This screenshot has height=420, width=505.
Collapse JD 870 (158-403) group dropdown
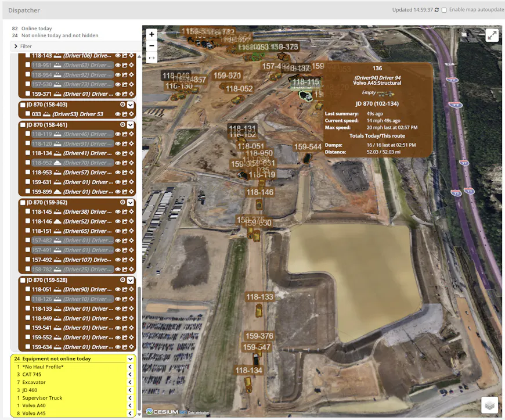pyautogui.click(x=130, y=105)
